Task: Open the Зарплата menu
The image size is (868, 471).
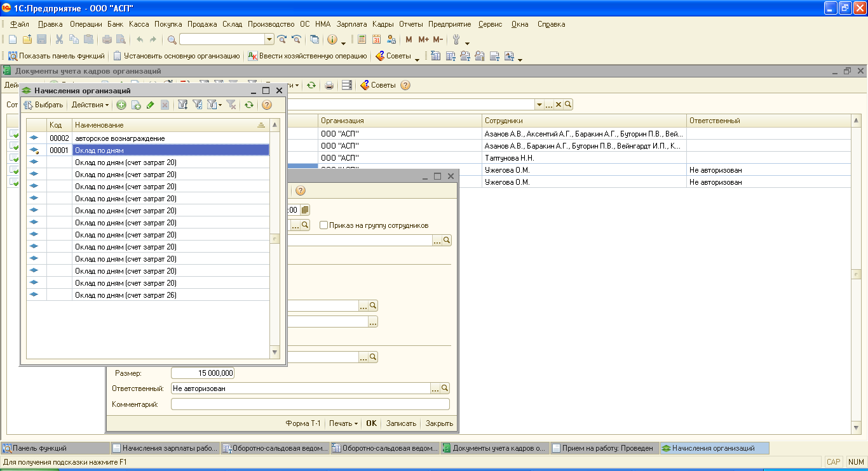Action: pyautogui.click(x=352, y=24)
